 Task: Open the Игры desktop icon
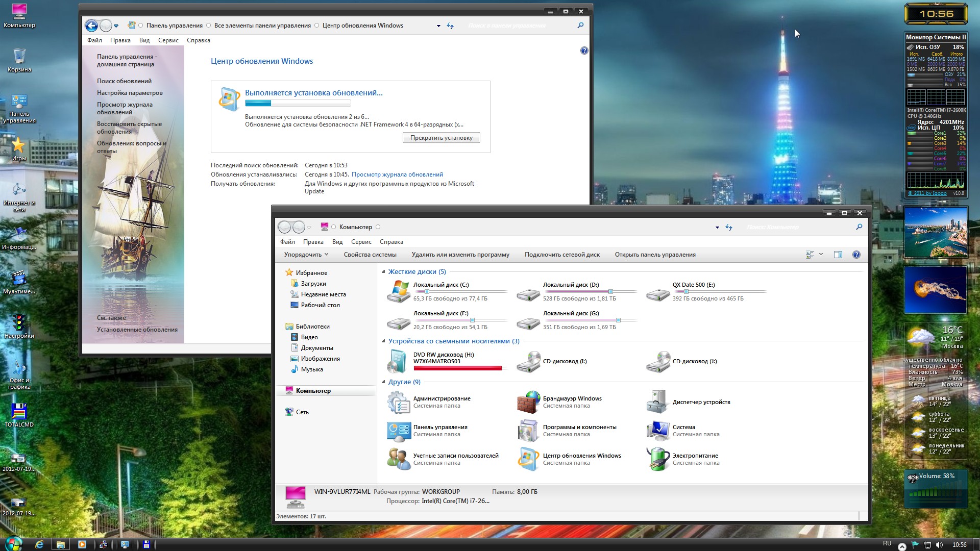(x=19, y=148)
